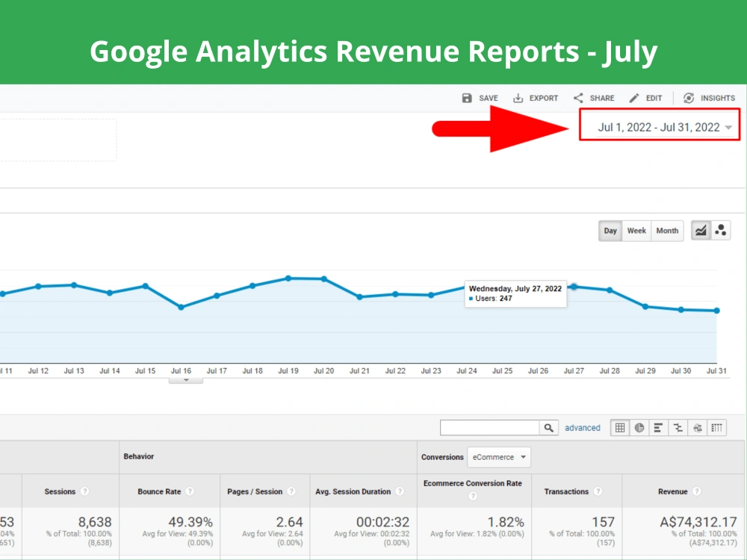This screenshot has width=747, height=560.
Task: Open help for Transactions column
Action: pyautogui.click(x=598, y=491)
